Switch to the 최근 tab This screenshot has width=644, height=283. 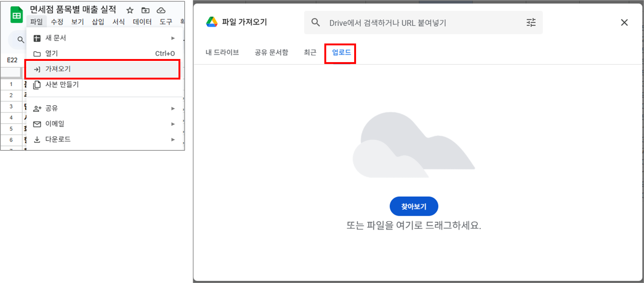(310, 52)
